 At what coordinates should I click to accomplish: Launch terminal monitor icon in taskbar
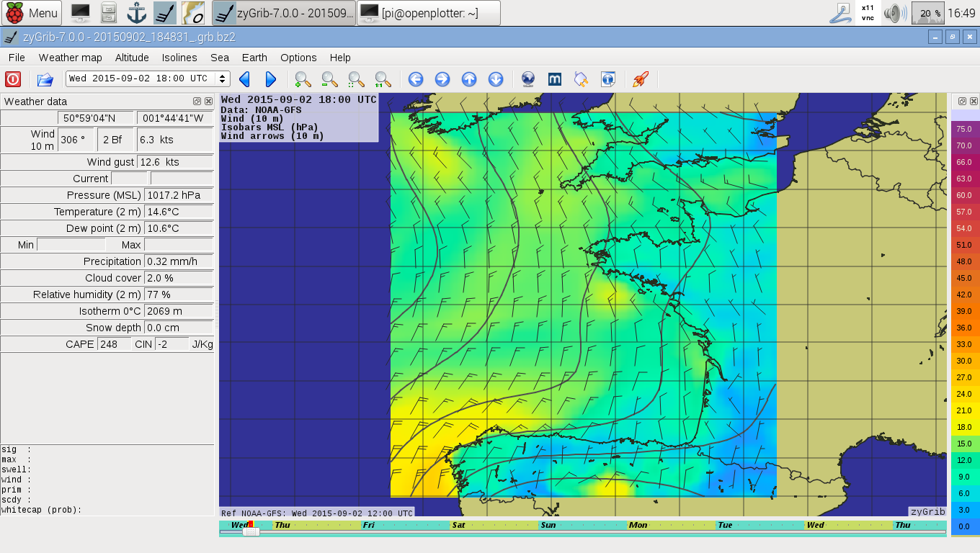(81, 13)
